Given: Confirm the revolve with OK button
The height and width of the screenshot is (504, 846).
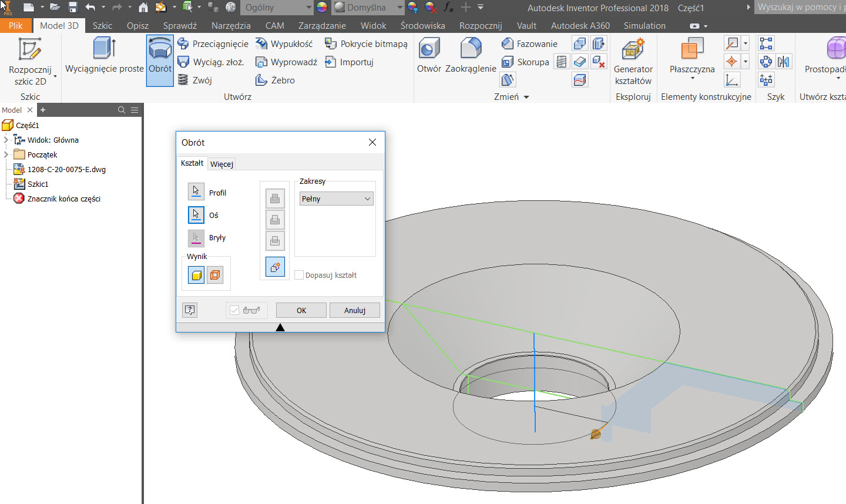Looking at the screenshot, I should pos(301,310).
